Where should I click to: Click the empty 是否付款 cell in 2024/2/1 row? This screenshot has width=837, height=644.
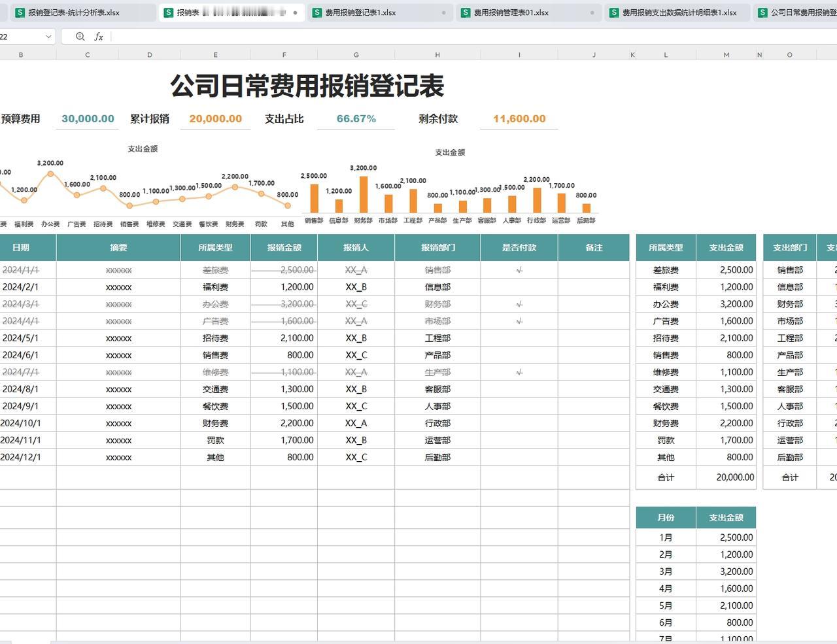tap(519, 287)
